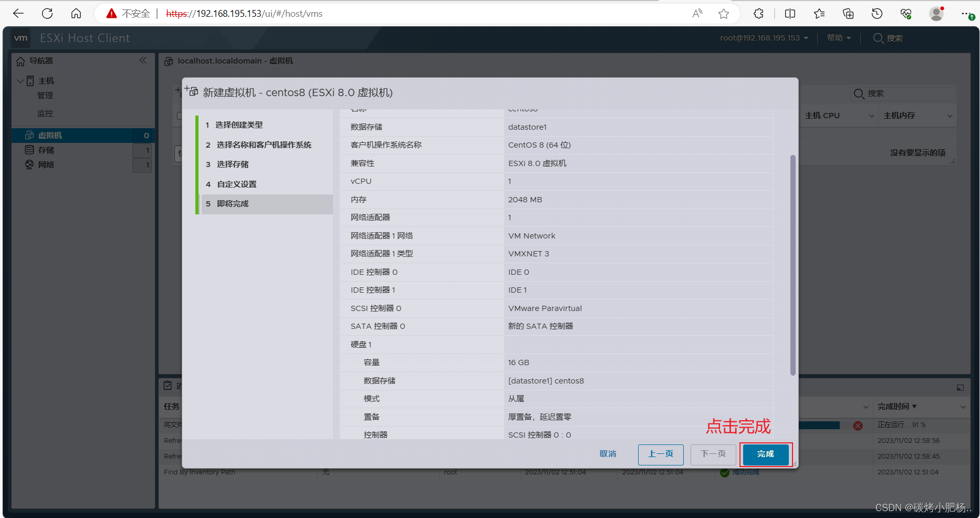Click the browser address bar URL
The image size is (980, 518).
(x=244, y=14)
